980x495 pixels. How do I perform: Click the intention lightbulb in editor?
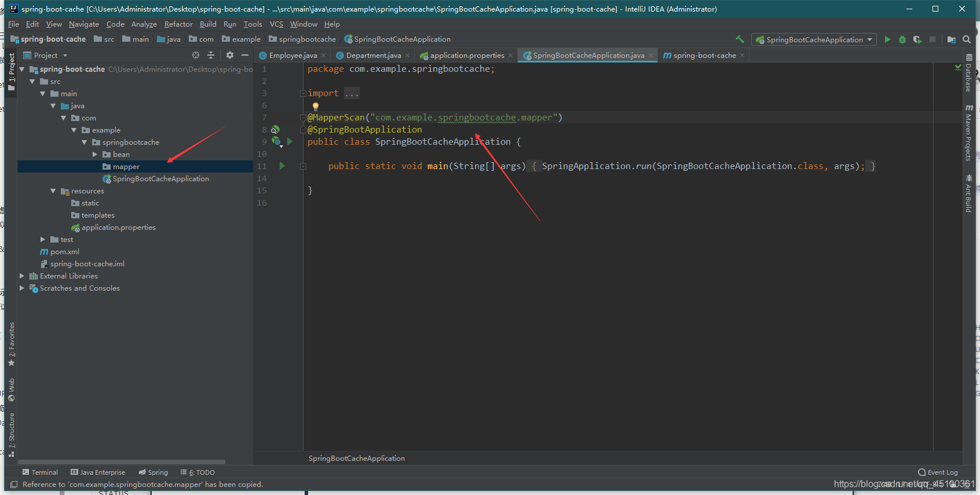(x=316, y=106)
